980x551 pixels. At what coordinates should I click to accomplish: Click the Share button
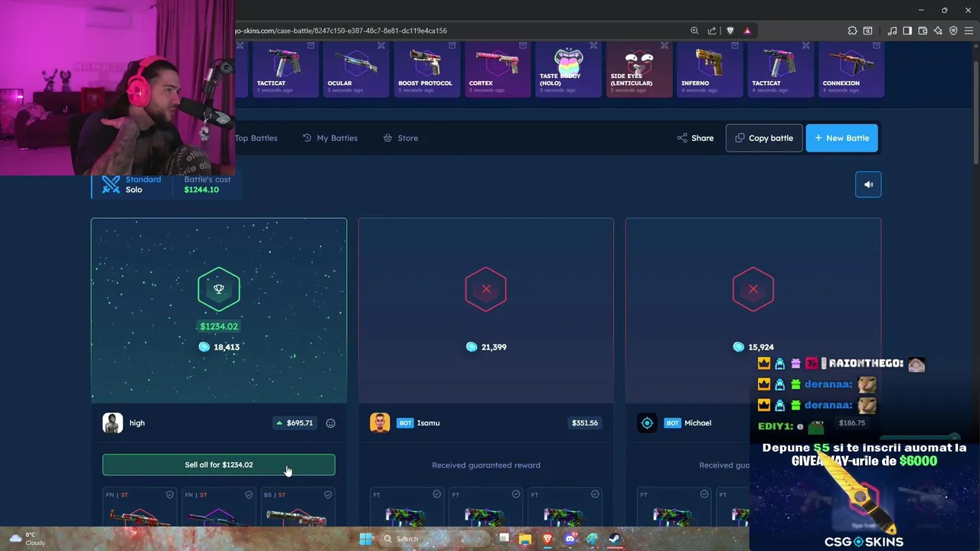point(695,138)
